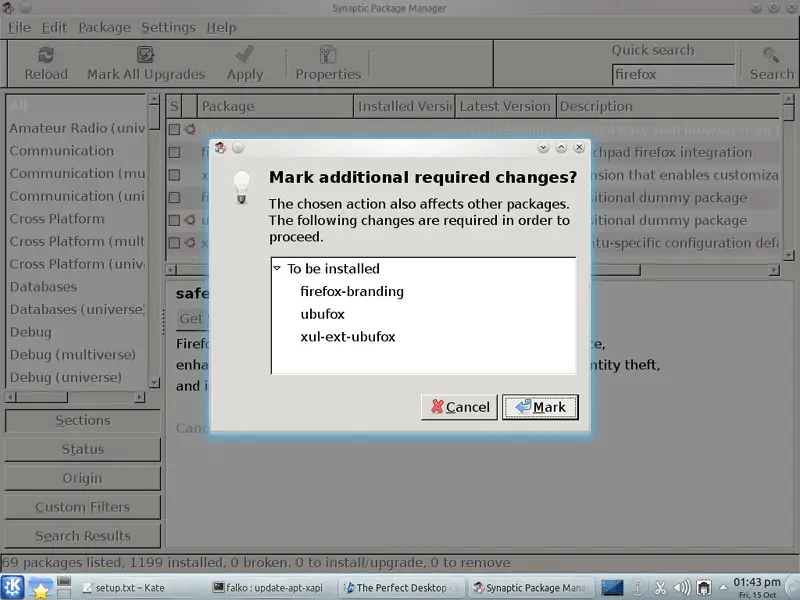Viewport: 800px width, 600px height.
Task: Click category list horizontal scroll right arrow
Action: pos(140,397)
